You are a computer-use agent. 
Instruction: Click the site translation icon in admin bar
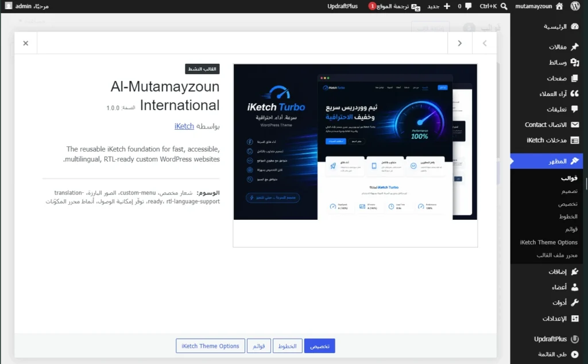416,6
